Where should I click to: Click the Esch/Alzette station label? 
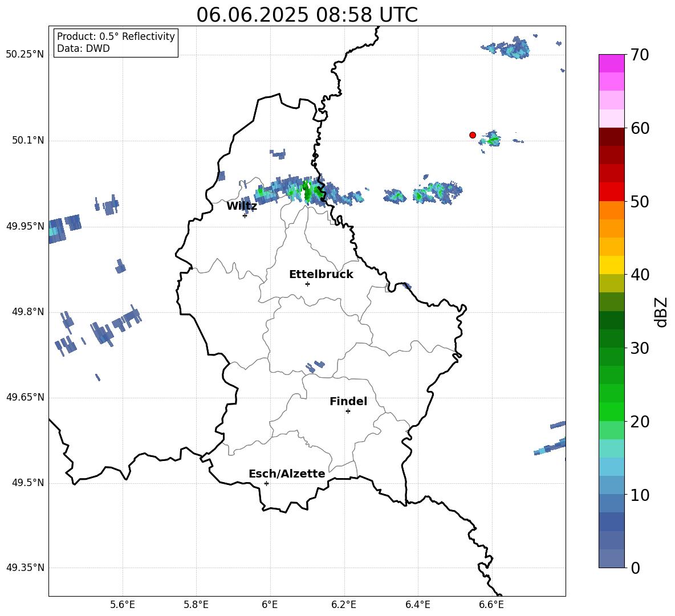tap(287, 474)
